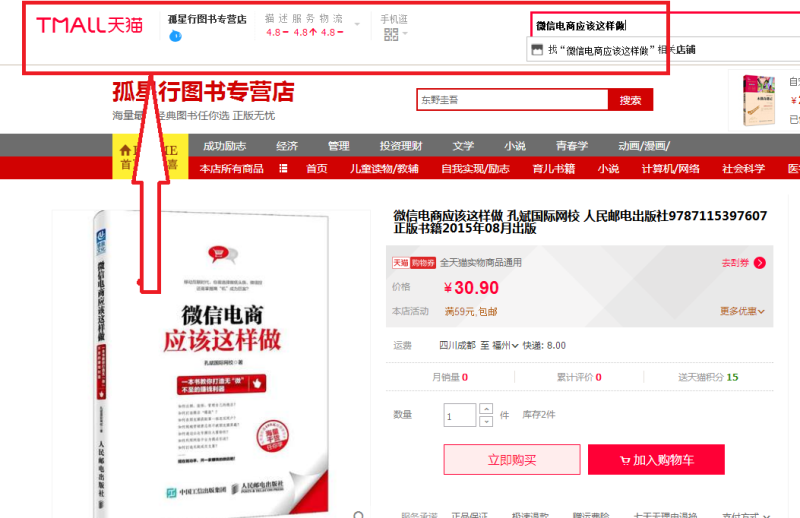Click the red arrow icon beside 去刮券
800x518 pixels.
point(760,263)
